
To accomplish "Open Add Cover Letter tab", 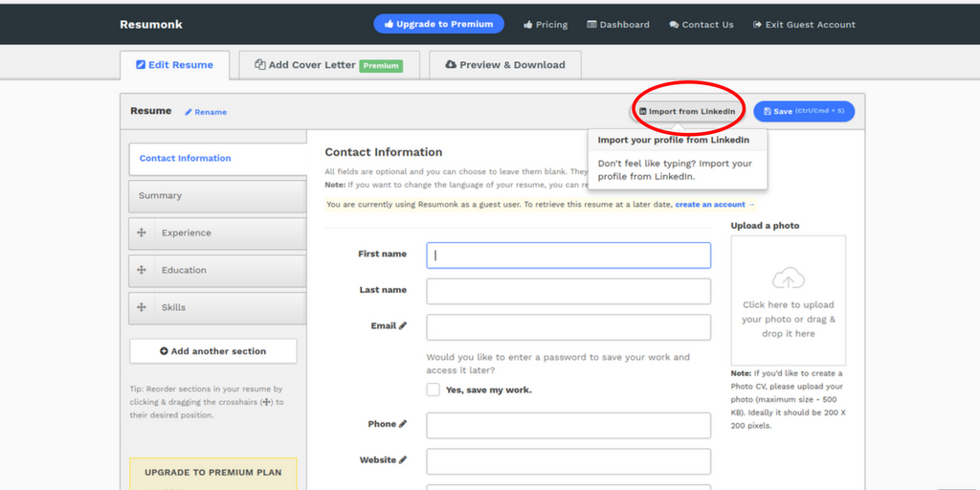I will click(329, 65).
